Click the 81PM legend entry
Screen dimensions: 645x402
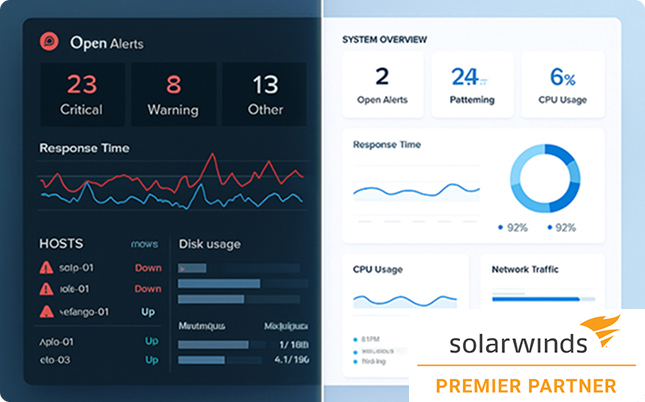pos(367,339)
